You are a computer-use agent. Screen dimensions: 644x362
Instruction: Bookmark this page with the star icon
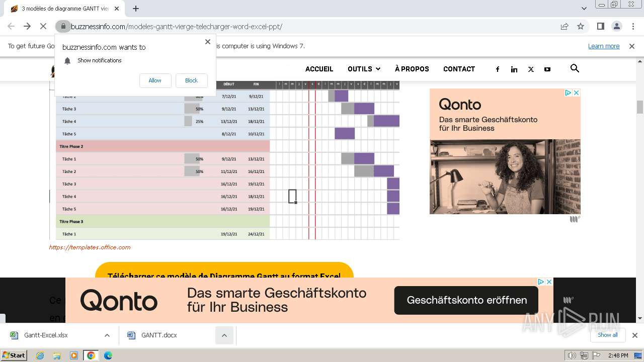point(581,26)
